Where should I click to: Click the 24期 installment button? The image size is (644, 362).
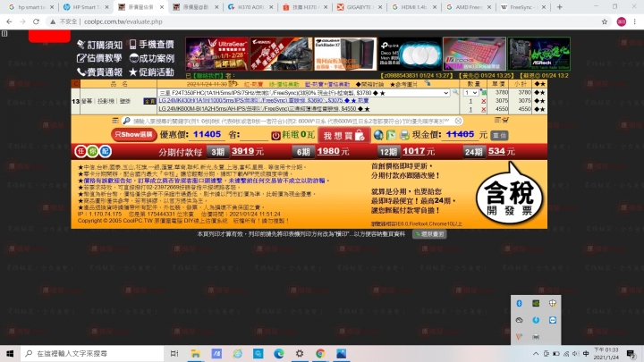(473, 152)
